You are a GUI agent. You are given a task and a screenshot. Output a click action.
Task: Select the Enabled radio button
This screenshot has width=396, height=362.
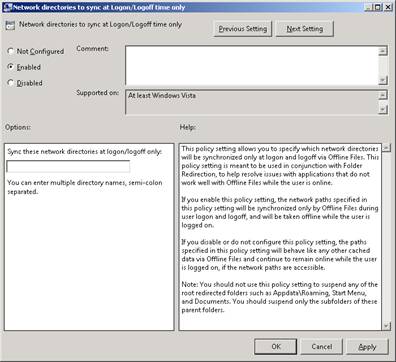(11, 67)
